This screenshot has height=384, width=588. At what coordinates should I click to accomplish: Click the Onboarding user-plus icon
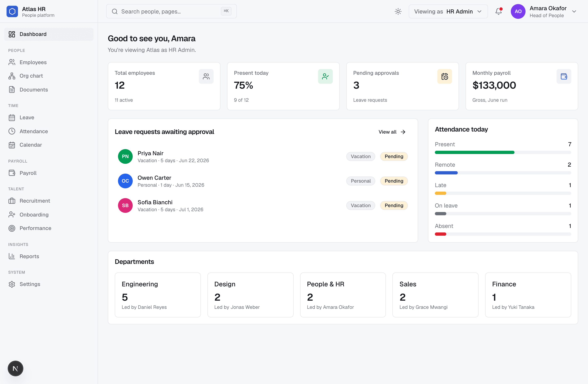click(x=12, y=214)
